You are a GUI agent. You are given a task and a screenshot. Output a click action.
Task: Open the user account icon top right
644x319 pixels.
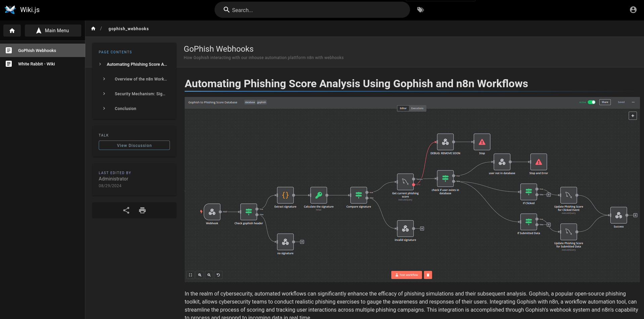(x=633, y=10)
